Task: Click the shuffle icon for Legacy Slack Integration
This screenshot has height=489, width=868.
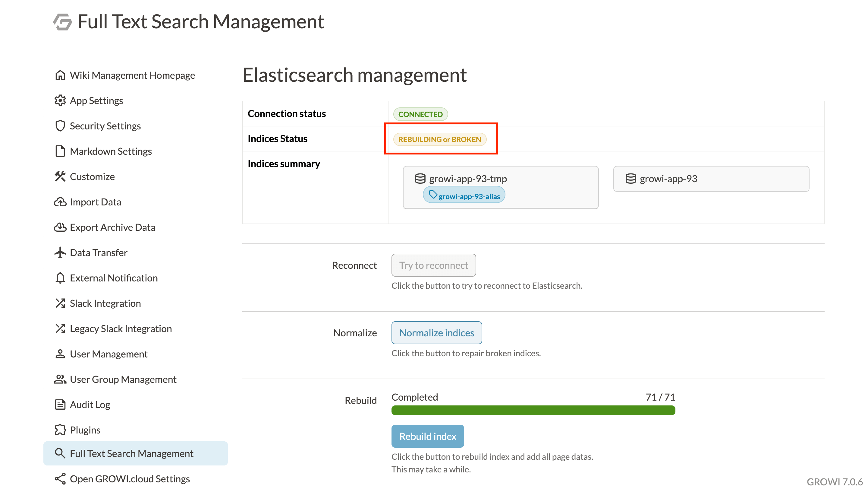Action: (60, 329)
